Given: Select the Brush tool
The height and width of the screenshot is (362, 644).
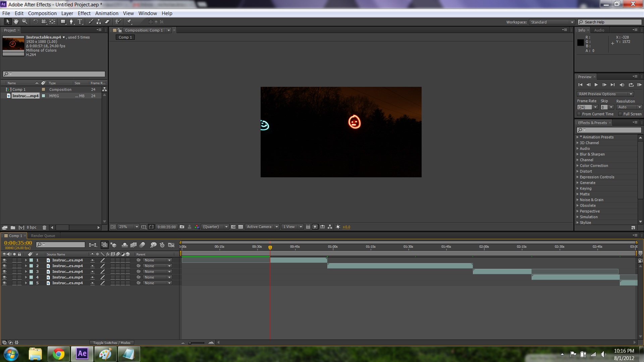Looking at the screenshot, I should click(91, 21).
